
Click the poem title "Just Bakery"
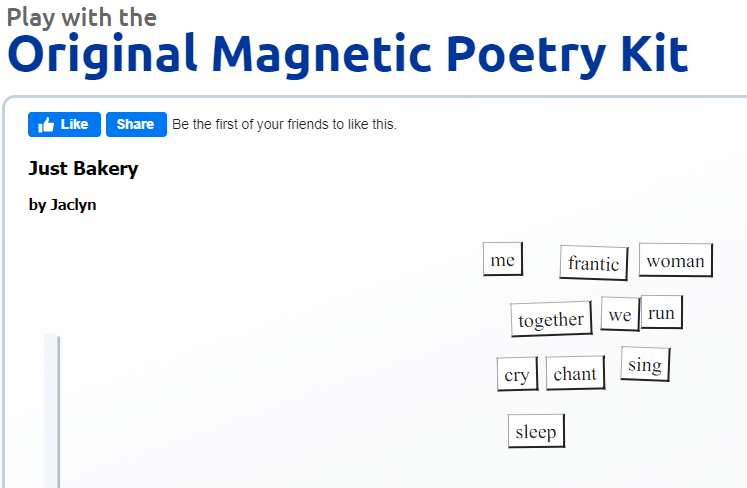(83, 168)
